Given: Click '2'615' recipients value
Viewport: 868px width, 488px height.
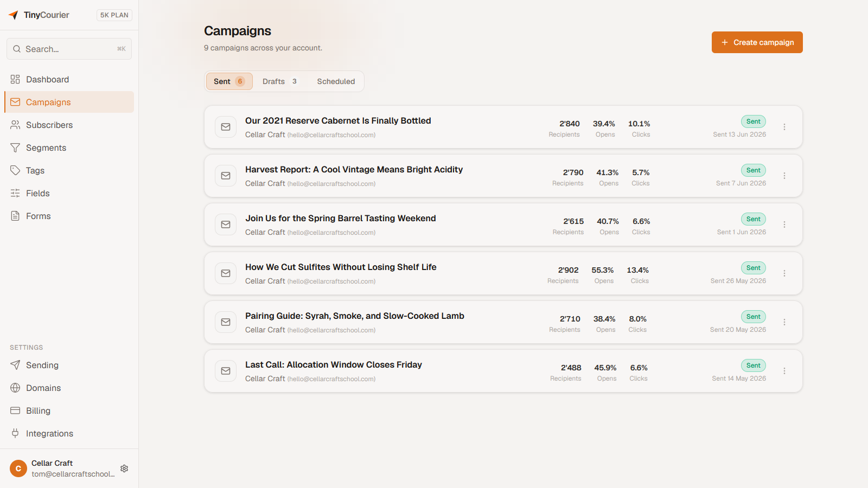Looking at the screenshot, I should coord(573,221).
